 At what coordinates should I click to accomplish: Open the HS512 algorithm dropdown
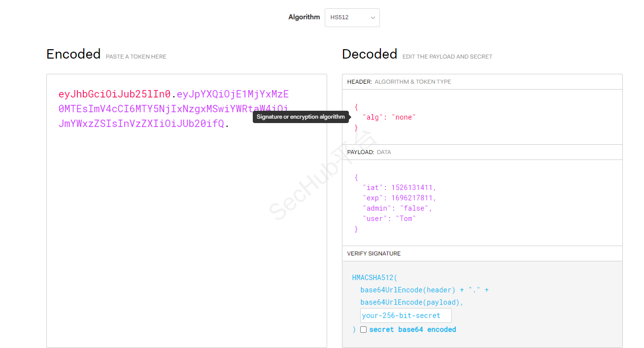352,18
